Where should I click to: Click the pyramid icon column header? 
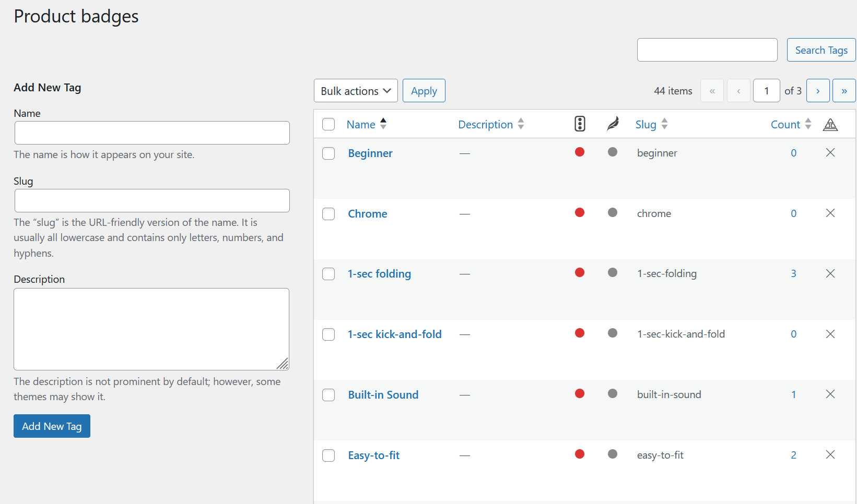pyautogui.click(x=830, y=124)
